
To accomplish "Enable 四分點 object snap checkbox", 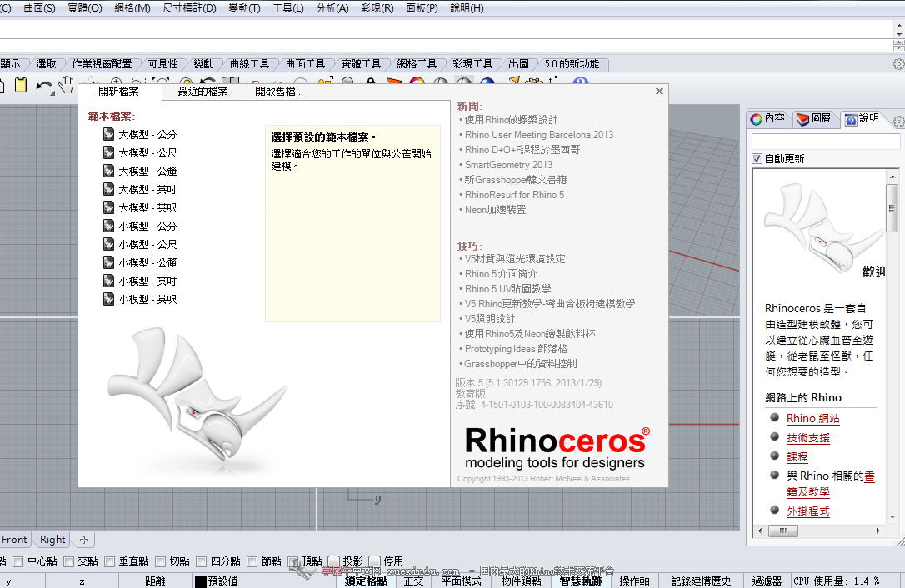I will click(x=202, y=561).
